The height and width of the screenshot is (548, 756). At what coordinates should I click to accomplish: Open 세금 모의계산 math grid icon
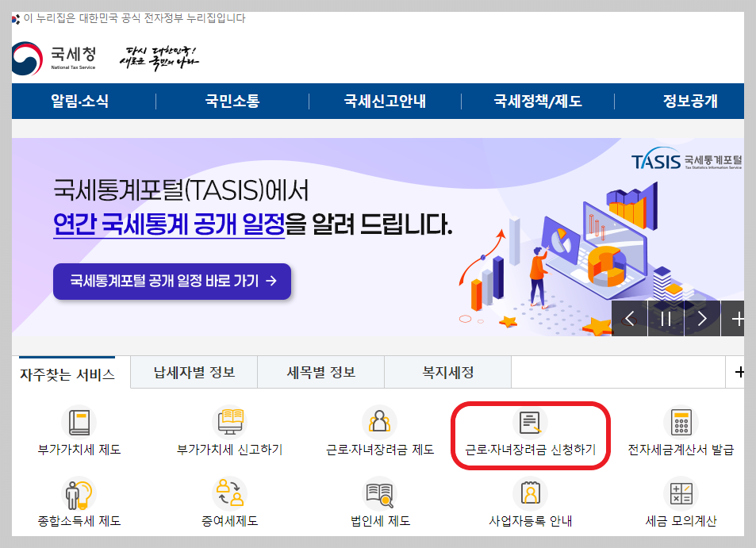click(681, 493)
